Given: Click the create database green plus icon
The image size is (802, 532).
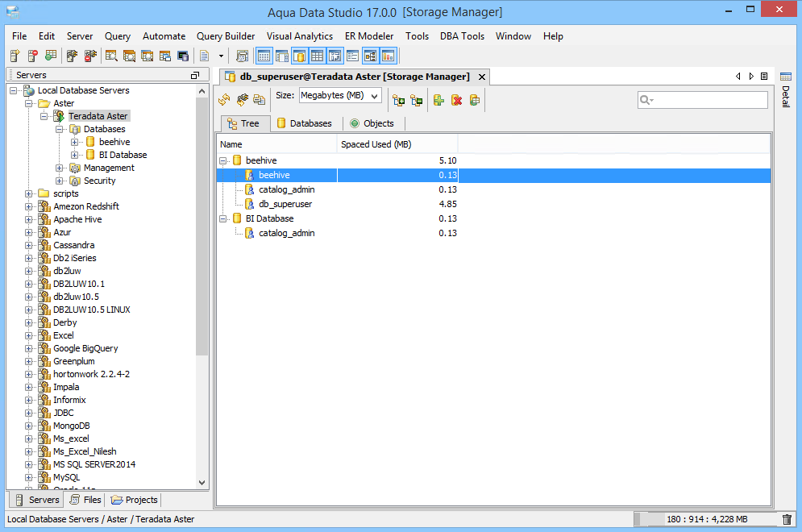Looking at the screenshot, I should [x=438, y=100].
